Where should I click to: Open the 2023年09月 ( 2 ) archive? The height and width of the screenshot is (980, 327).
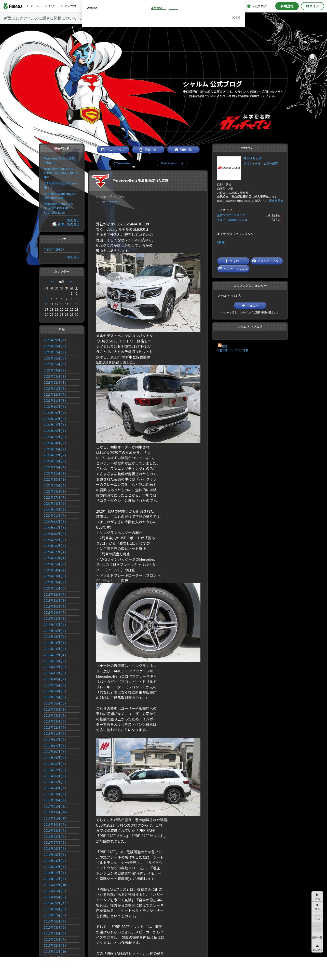54,340
